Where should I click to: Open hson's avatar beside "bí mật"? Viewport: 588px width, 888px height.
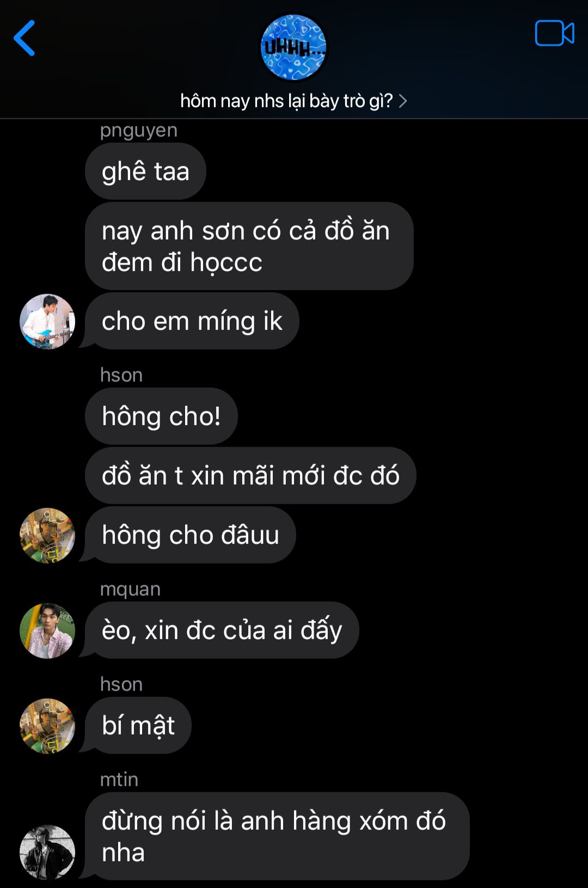[47, 726]
